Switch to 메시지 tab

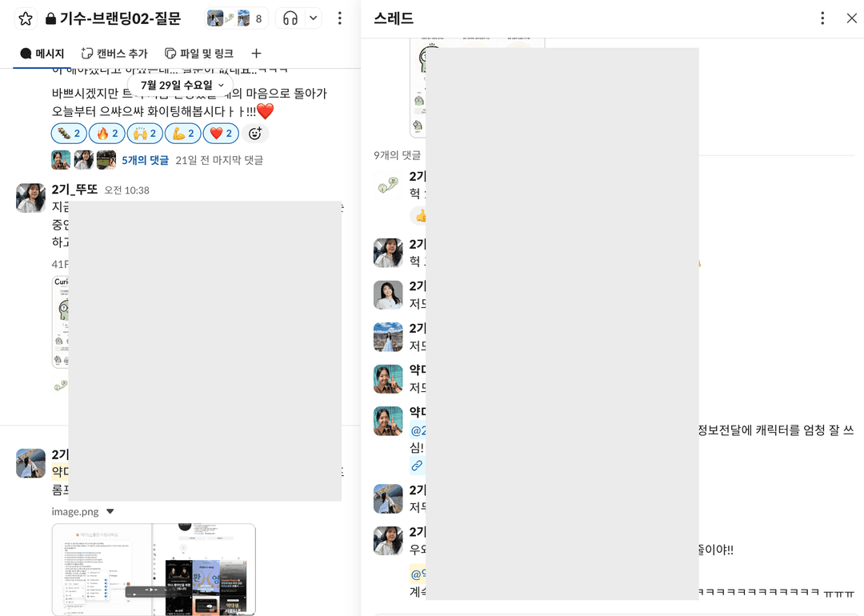click(42, 54)
